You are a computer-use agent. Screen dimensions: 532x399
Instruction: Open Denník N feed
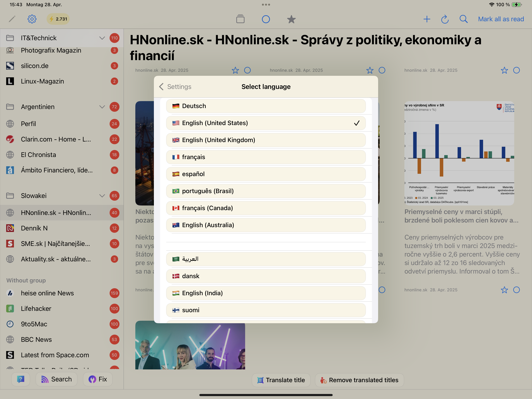[62, 228]
